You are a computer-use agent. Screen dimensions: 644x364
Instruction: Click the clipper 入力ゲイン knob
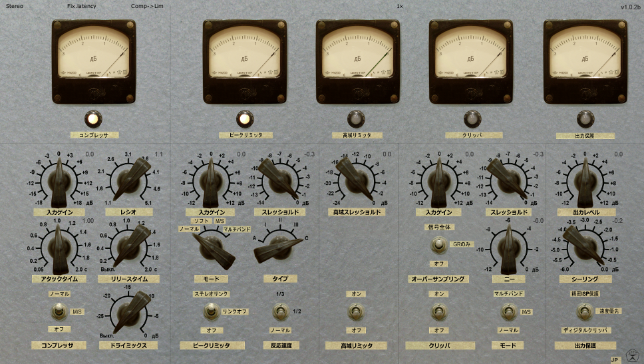[x=438, y=181]
